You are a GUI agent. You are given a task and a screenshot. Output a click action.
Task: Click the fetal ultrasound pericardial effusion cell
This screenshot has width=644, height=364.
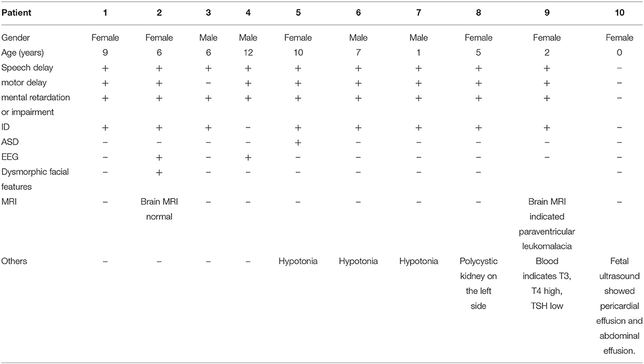coord(619,305)
